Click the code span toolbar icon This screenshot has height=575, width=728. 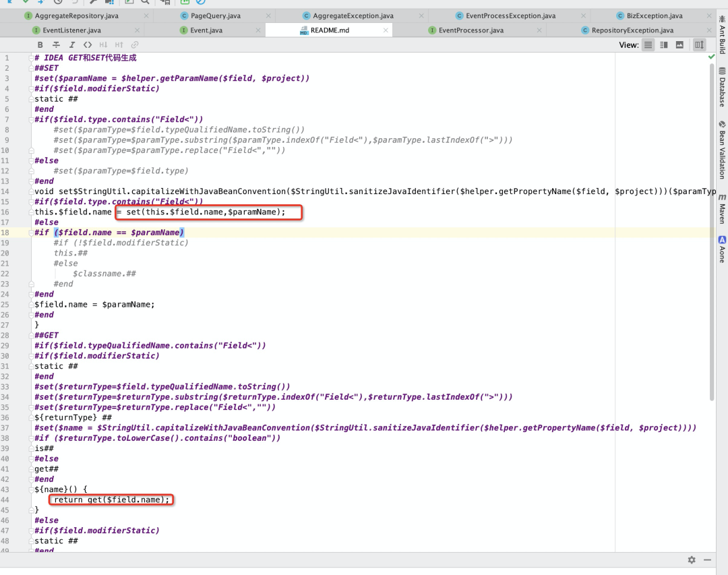pyautogui.click(x=88, y=44)
